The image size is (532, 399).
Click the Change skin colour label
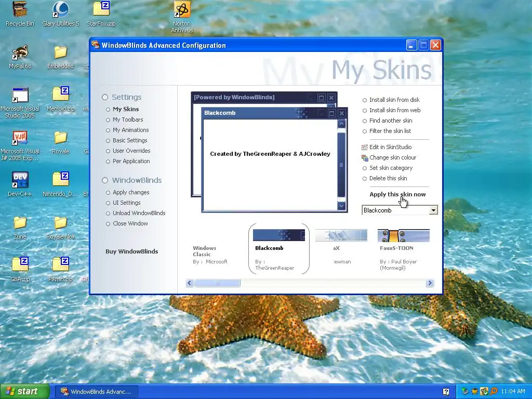(x=393, y=158)
